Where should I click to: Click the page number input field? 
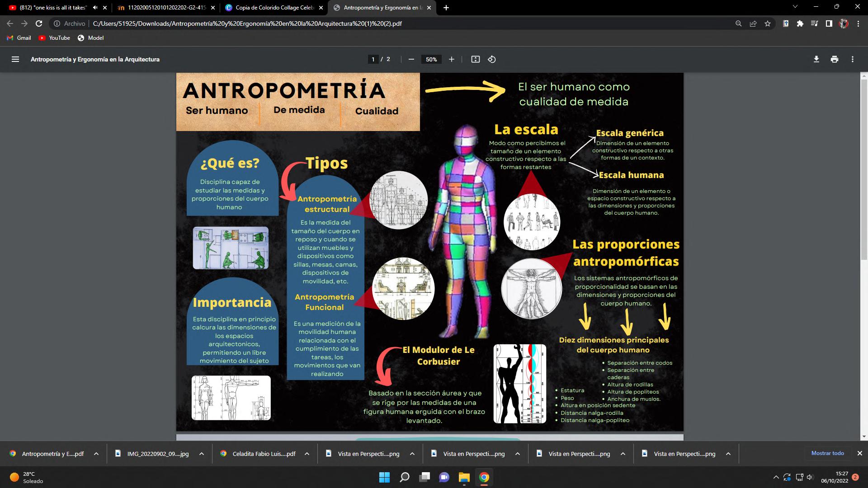(x=373, y=59)
